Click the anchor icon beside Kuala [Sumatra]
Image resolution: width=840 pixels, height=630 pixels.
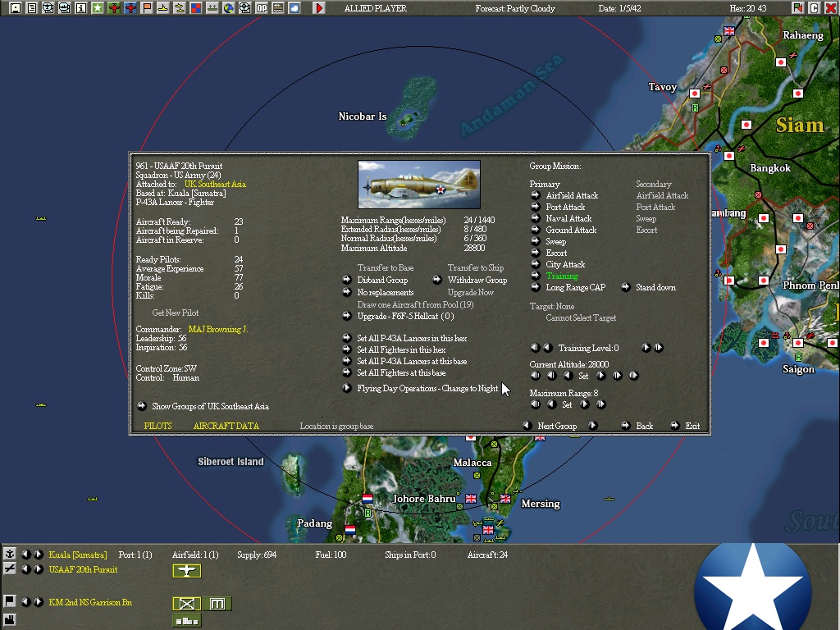pyautogui.click(x=9, y=554)
